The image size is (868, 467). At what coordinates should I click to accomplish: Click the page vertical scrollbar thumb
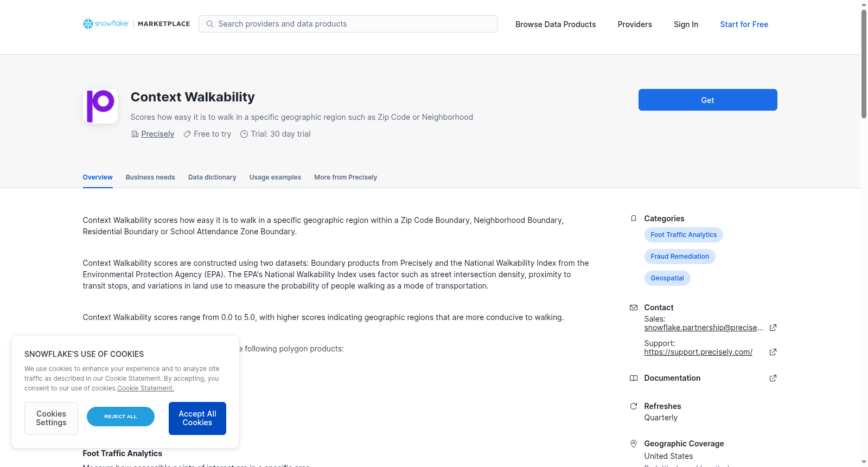[x=864, y=63]
